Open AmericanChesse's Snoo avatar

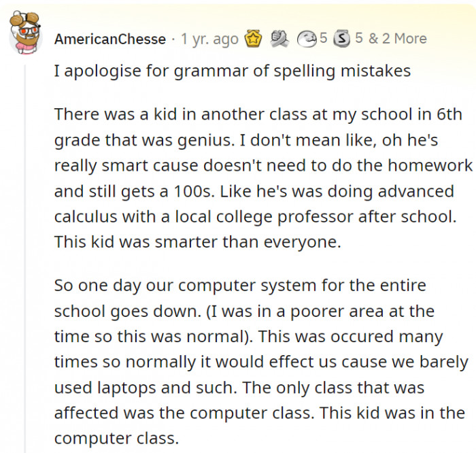[x=26, y=33]
